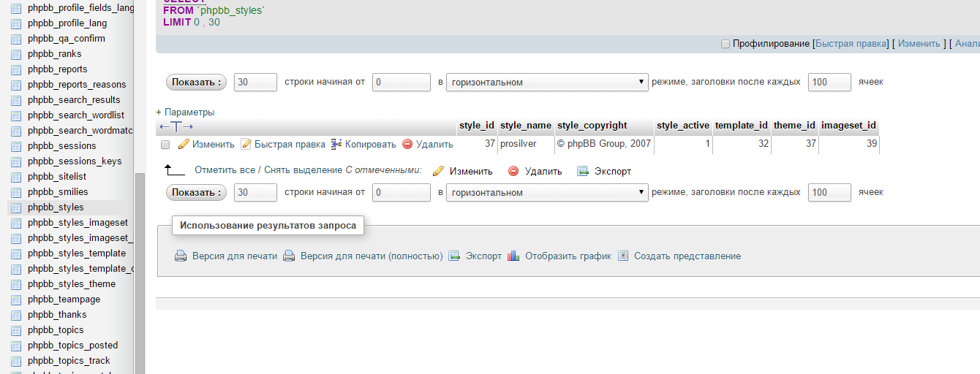Click the Quick edit icon in the row
Viewport: 980px width, 374px height.
point(246,145)
